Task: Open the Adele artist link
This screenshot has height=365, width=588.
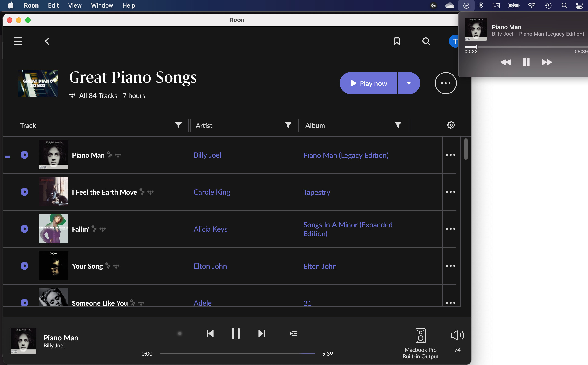Action: 203,303
